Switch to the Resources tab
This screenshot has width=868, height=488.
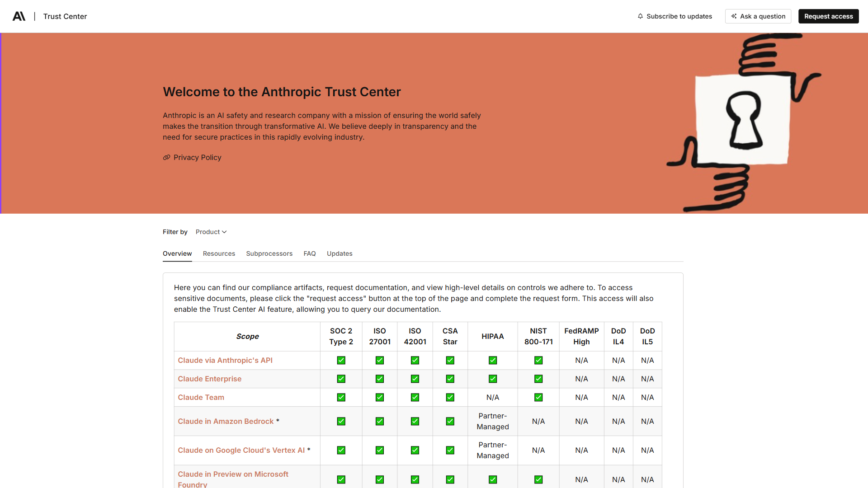tap(219, 253)
